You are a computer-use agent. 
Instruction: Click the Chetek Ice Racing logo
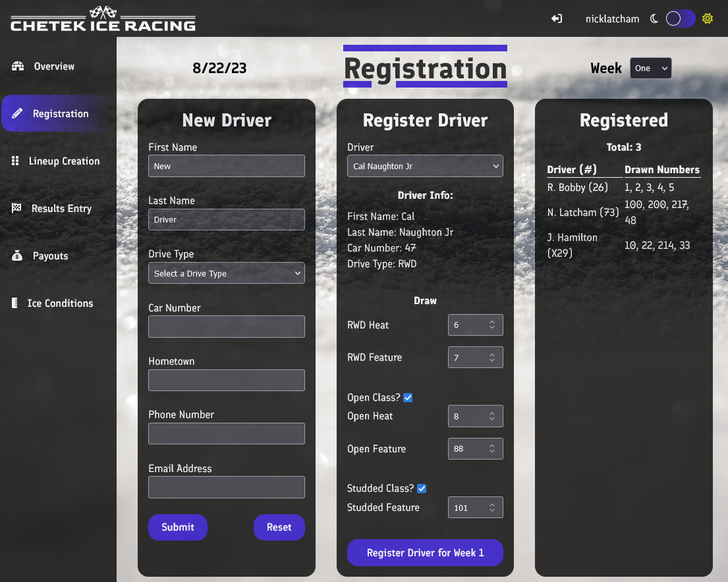102,18
